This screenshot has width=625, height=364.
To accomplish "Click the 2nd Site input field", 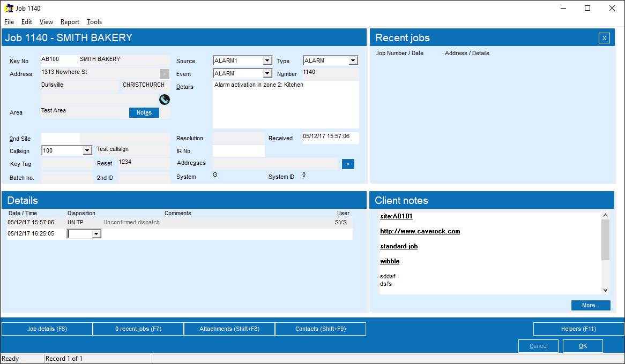I will [x=60, y=139].
